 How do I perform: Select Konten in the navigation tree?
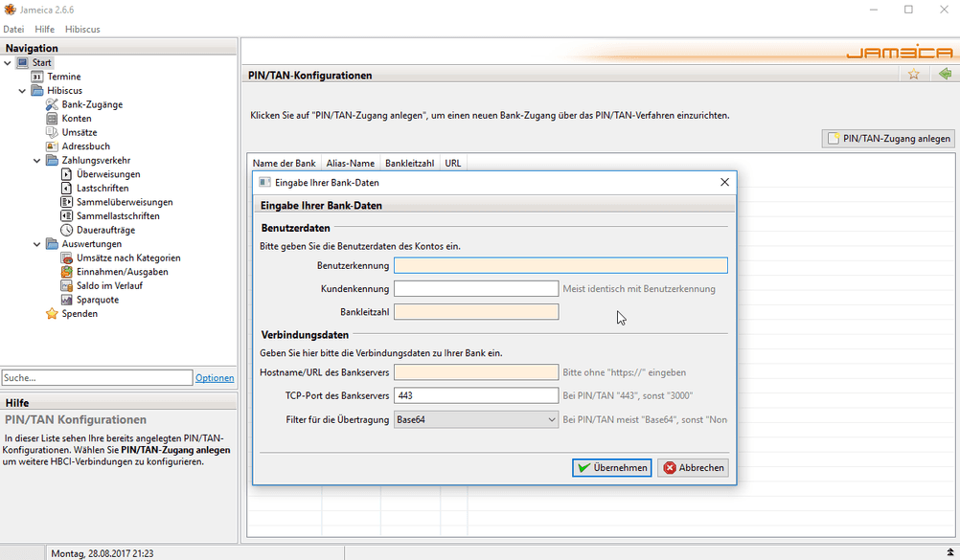[x=77, y=119]
